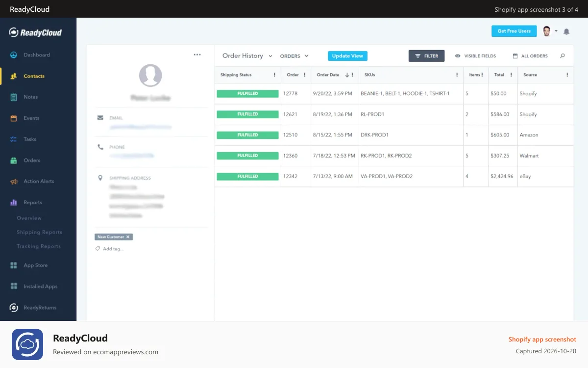Image resolution: width=588 pixels, height=368 pixels.
Task: Open Order column options menu
Action: 305,75
